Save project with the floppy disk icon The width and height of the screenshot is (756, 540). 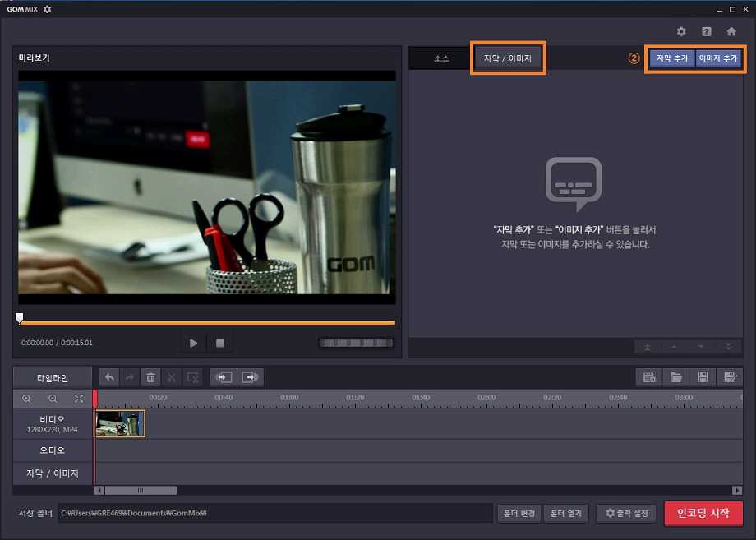[703, 377]
